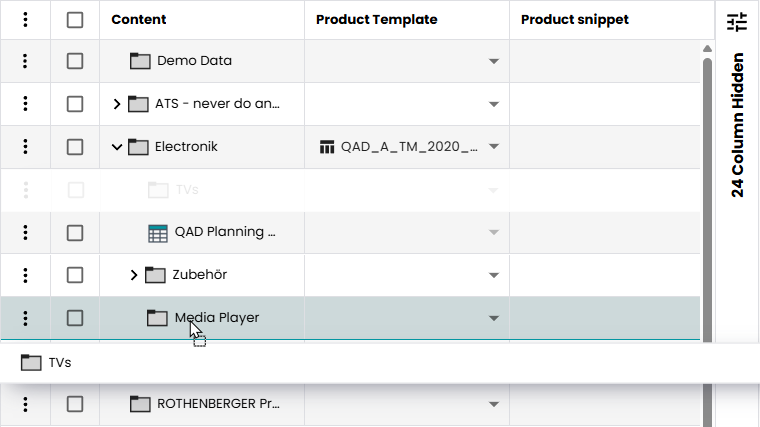Click the vertical scrollbar thumb

(x=707, y=230)
